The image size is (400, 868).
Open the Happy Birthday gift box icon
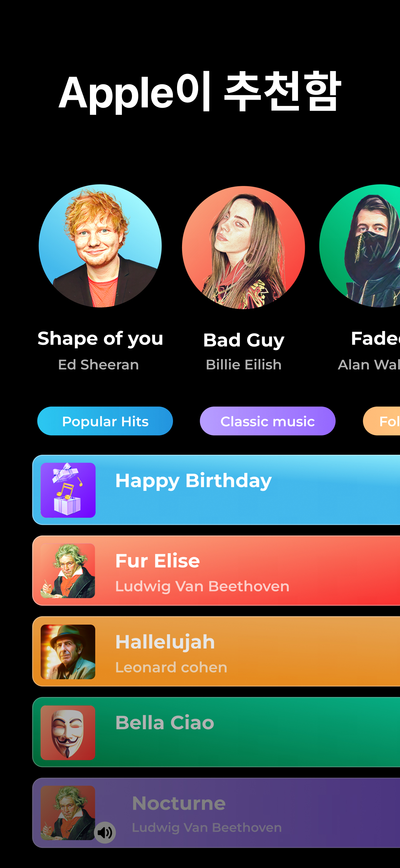pyautogui.click(x=68, y=490)
